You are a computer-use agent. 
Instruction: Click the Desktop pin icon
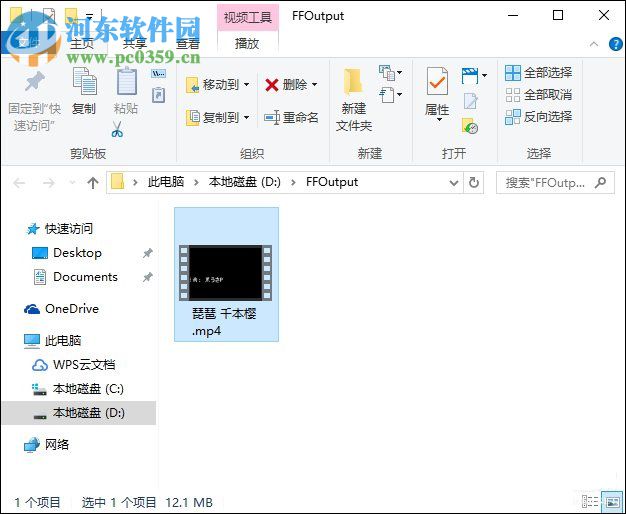[148, 253]
